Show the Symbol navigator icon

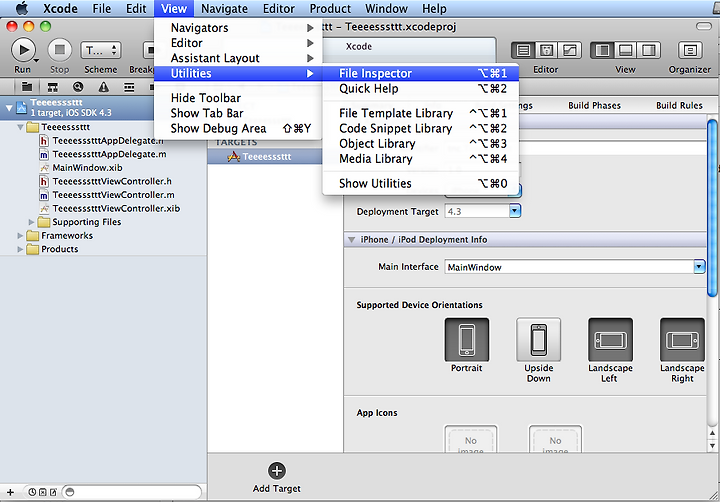tap(53, 87)
